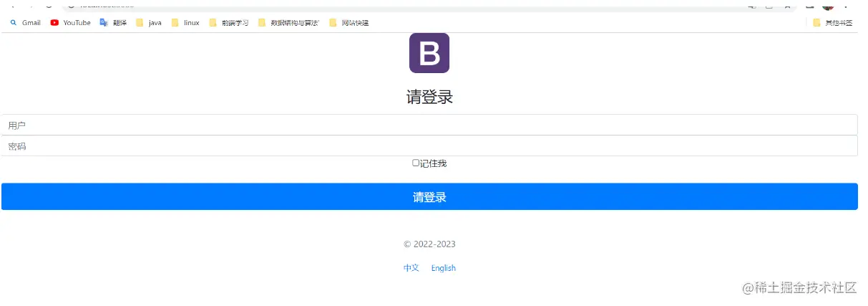This screenshot has height=306, width=868.
Task: Click the © 2022-2023 copyright text
Action: (x=429, y=244)
